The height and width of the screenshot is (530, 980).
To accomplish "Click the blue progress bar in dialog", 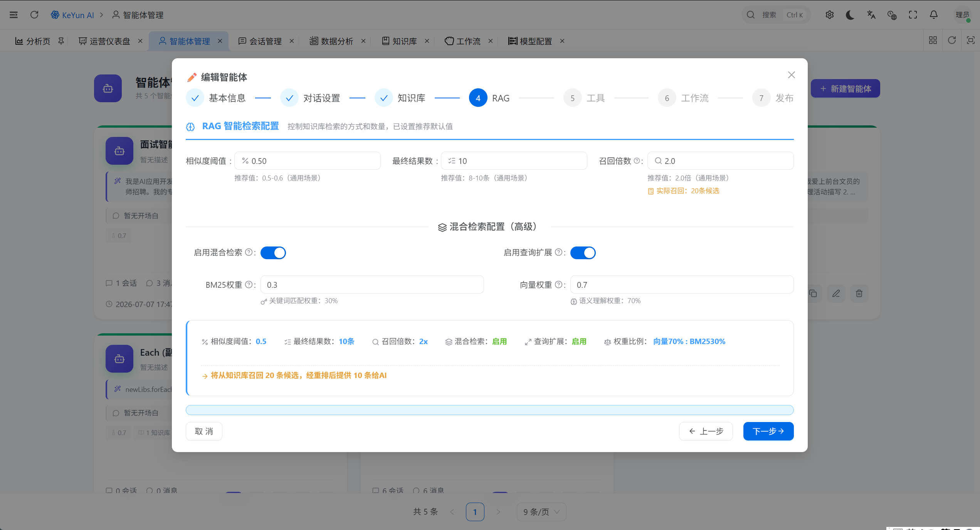I will [490, 410].
